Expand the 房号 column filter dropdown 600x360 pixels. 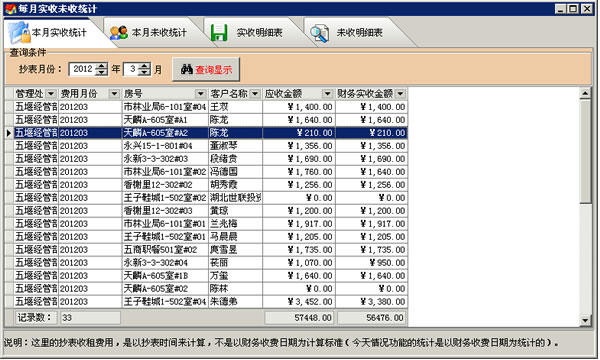point(201,94)
